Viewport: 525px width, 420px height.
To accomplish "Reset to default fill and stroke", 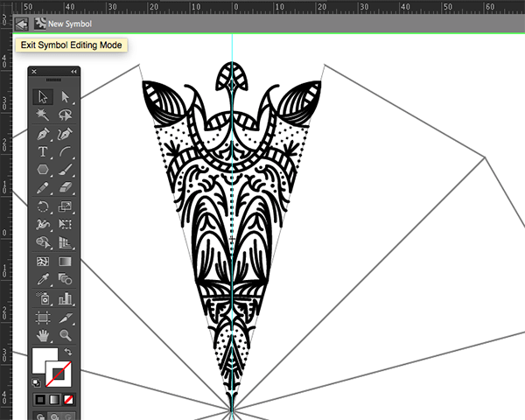I will pyautogui.click(x=36, y=382).
